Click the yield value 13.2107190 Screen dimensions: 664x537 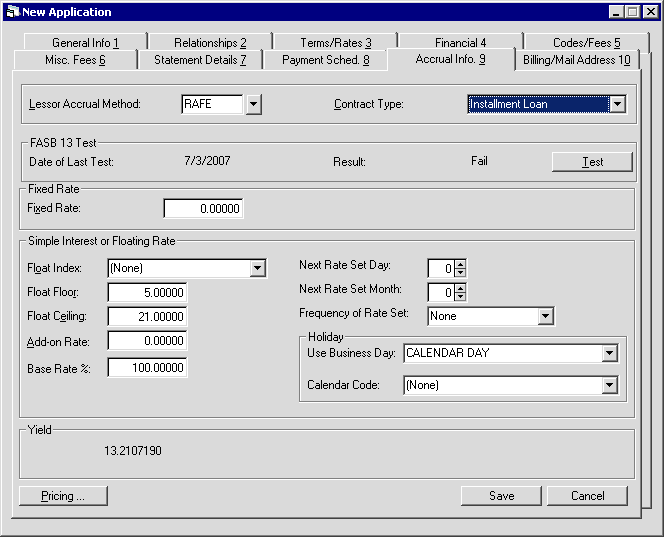[133, 451]
